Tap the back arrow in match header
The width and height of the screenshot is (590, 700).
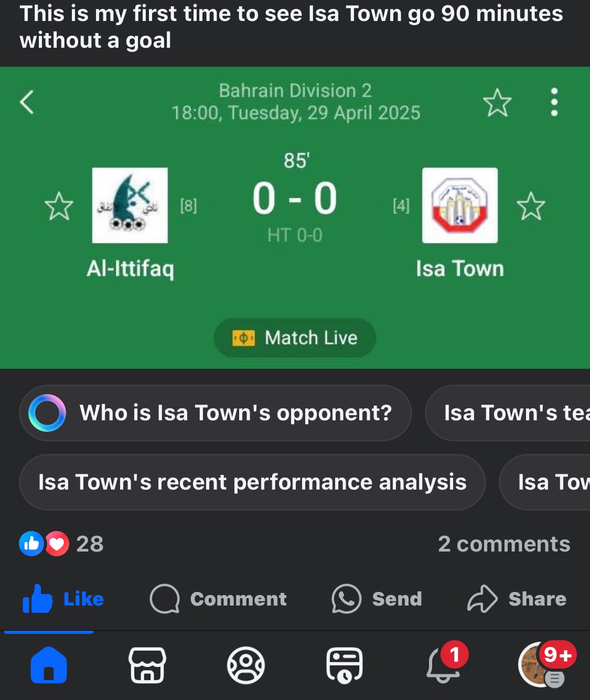[x=27, y=102]
